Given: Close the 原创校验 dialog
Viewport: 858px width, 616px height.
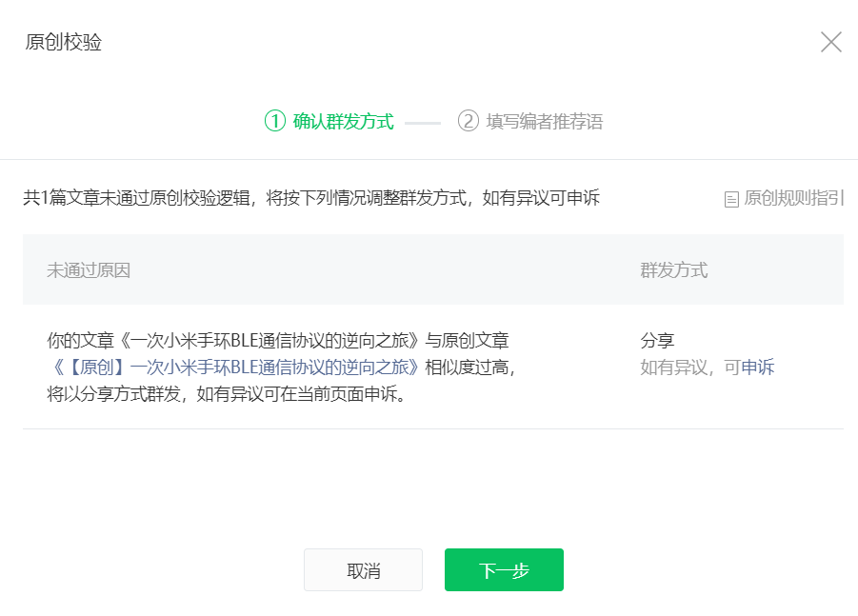Looking at the screenshot, I should [x=830, y=42].
